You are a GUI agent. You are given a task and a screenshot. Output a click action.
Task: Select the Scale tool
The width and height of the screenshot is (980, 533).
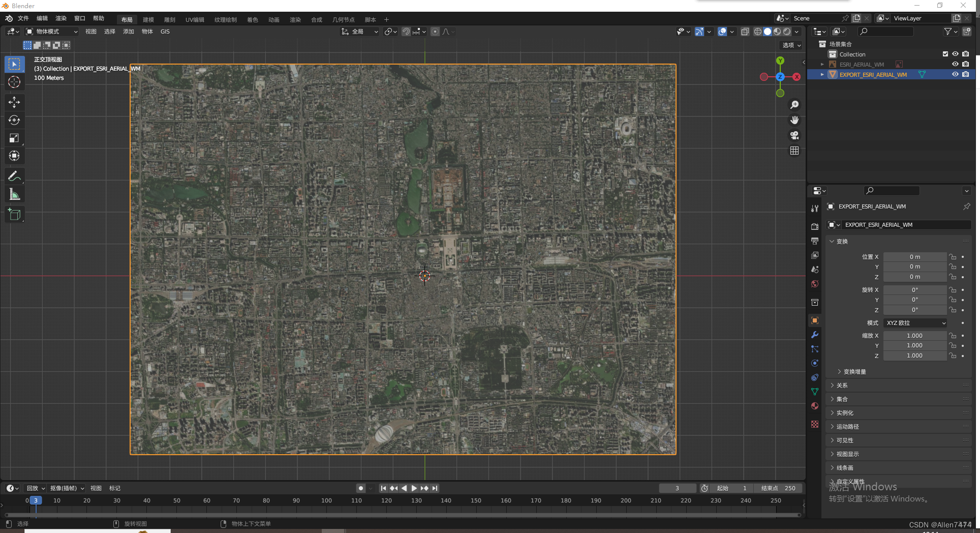tap(14, 138)
